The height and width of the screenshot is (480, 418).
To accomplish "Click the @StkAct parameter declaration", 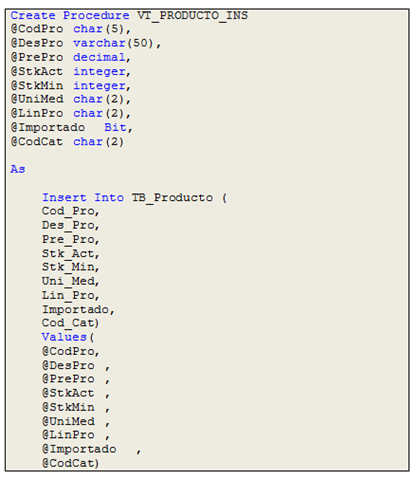I will [37, 71].
